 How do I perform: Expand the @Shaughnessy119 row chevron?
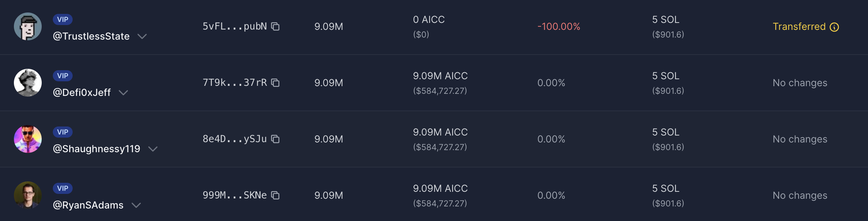point(153,149)
